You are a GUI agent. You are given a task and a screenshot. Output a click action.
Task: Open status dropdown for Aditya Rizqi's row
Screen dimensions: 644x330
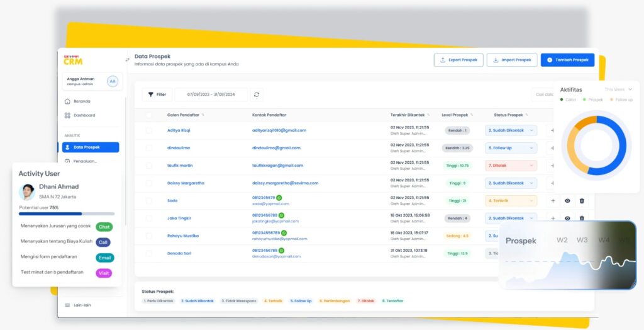(511, 130)
